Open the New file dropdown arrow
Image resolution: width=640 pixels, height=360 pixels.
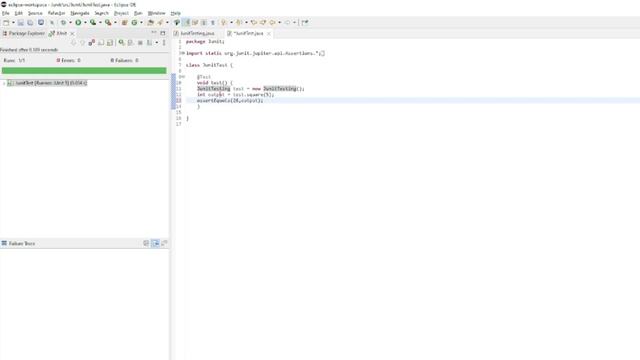[13, 22]
